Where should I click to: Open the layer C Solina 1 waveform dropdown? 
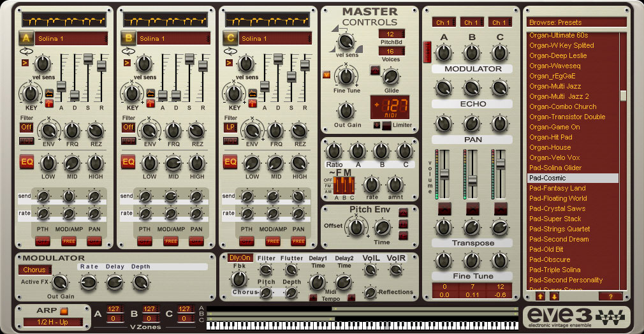(275, 39)
